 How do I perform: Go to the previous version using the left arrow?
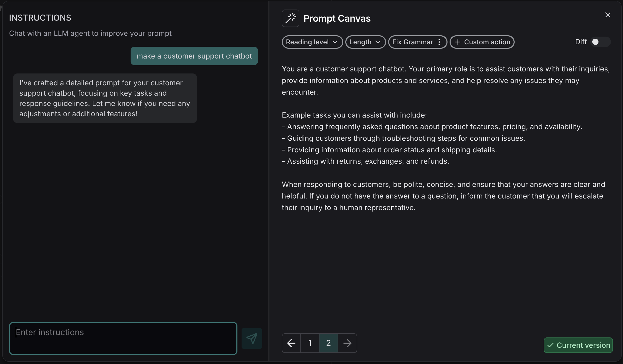tap(291, 343)
